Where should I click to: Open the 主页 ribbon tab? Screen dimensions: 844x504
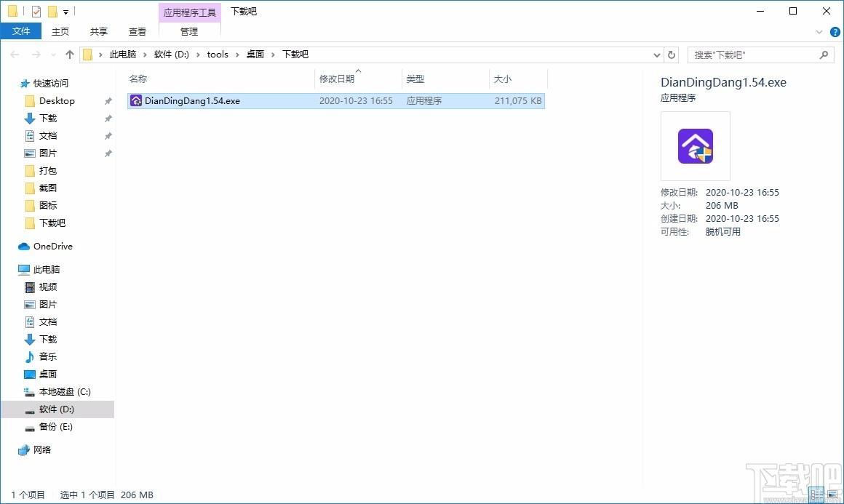pyautogui.click(x=60, y=32)
